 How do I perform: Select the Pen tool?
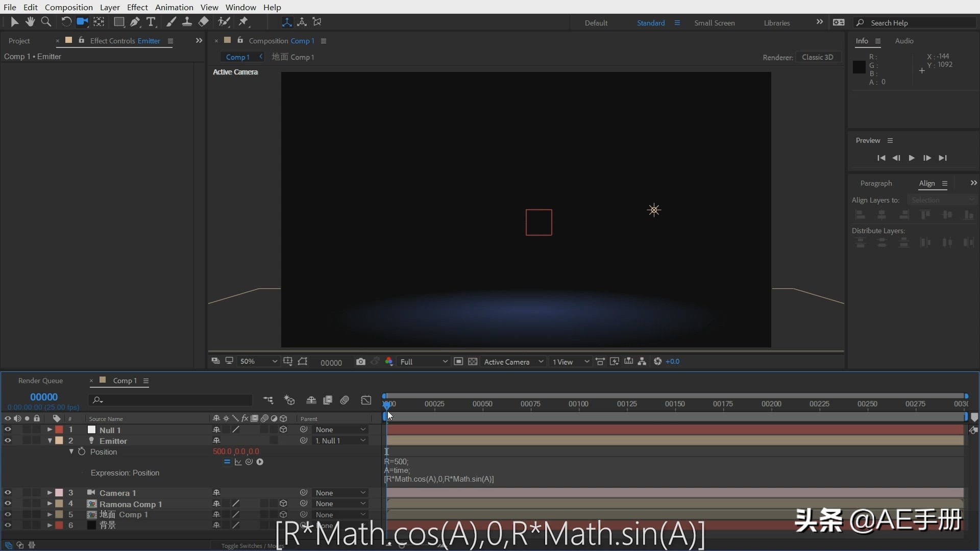pos(135,21)
